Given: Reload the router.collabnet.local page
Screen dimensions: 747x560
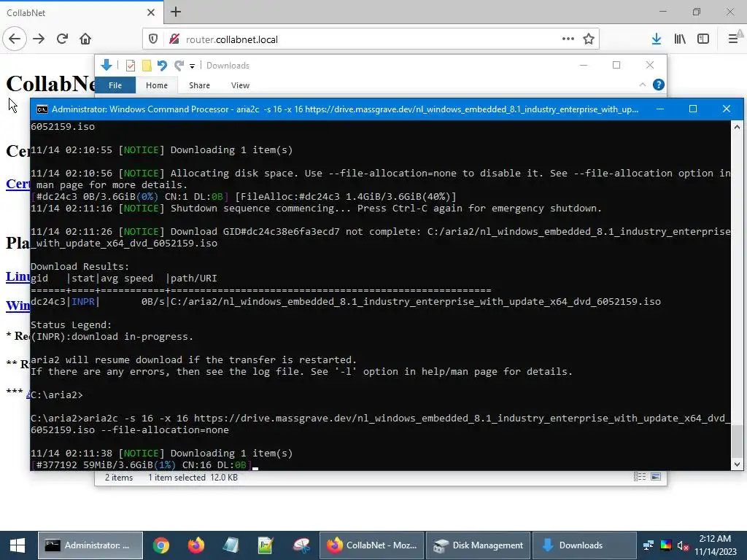Looking at the screenshot, I should point(62,39).
